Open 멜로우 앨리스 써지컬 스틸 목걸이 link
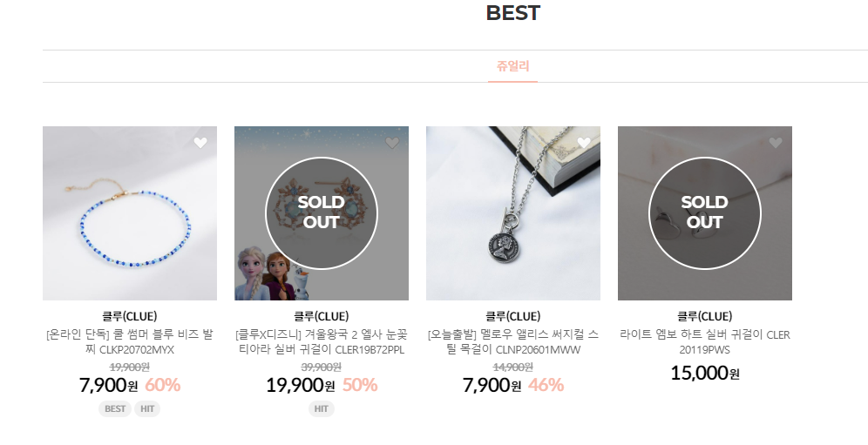 coord(513,342)
